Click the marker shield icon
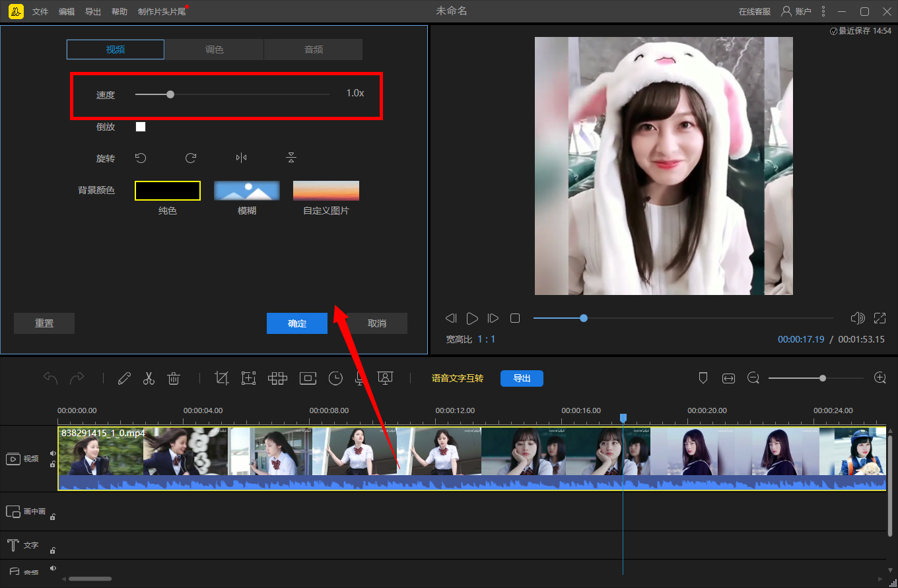 click(703, 378)
